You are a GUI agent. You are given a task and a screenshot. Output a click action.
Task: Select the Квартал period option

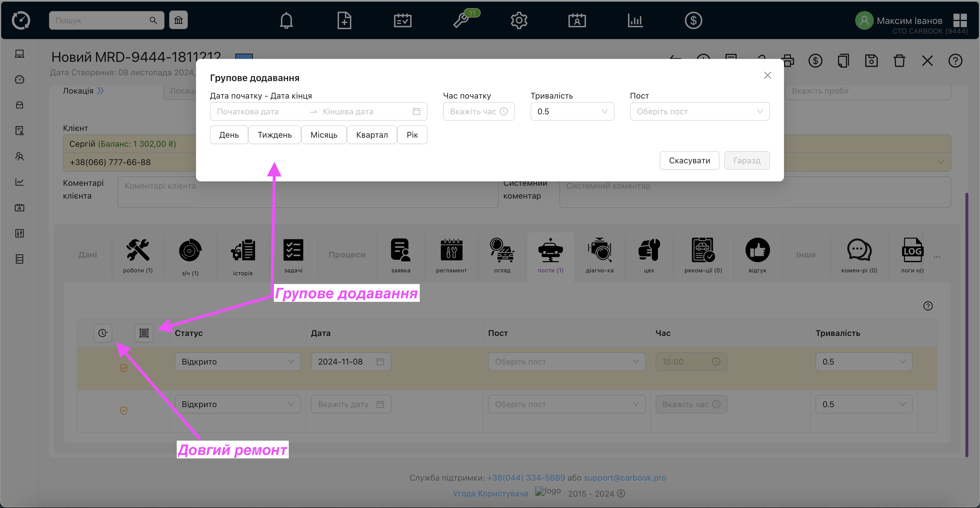click(x=372, y=135)
